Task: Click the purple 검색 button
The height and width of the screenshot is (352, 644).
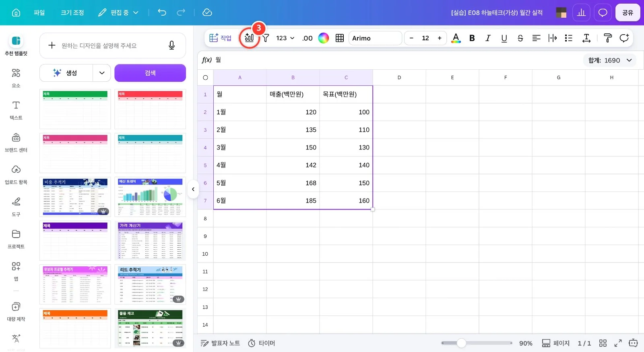Action: click(150, 73)
